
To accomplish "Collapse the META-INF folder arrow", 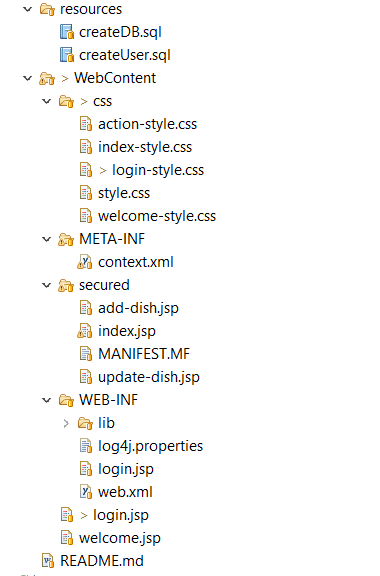I will pyautogui.click(x=47, y=239).
